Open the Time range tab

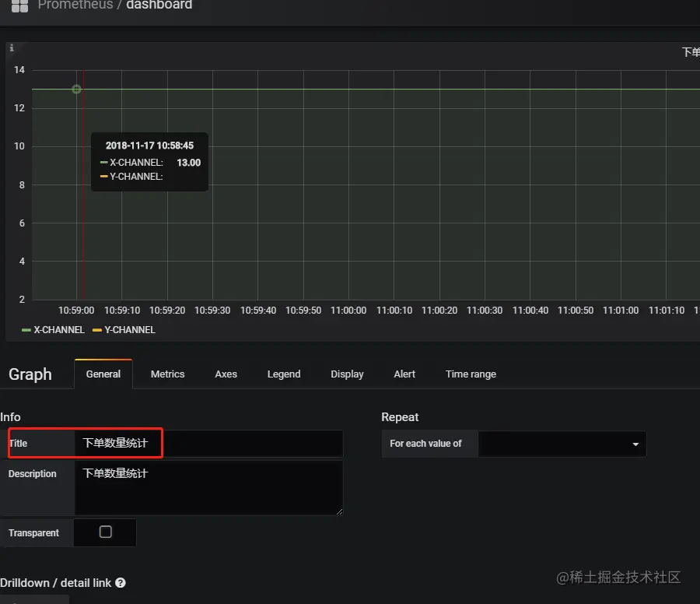point(471,374)
